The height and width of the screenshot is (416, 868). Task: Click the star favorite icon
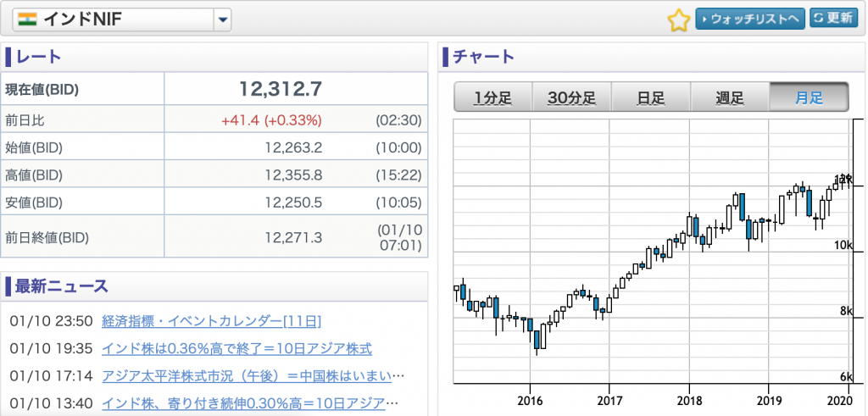(x=678, y=20)
